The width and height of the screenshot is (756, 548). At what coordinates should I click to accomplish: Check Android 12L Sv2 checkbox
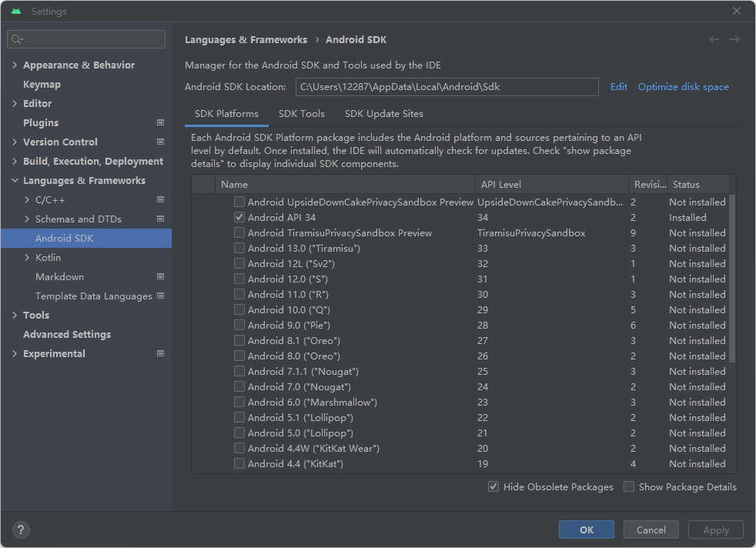tap(239, 263)
